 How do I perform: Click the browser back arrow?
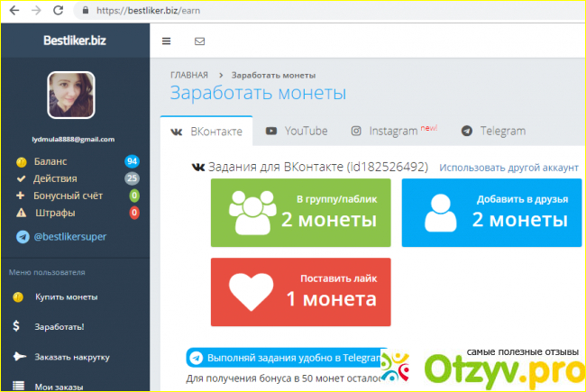14,10
